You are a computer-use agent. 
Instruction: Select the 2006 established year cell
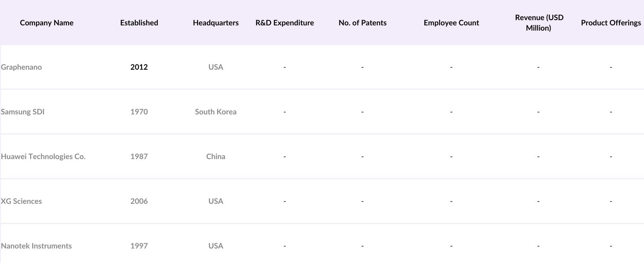pyautogui.click(x=139, y=201)
